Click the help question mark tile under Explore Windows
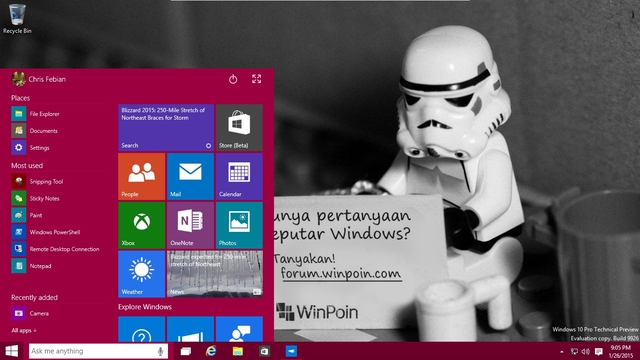The height and width of the screenshot is (360, 640). coord(142,329)
